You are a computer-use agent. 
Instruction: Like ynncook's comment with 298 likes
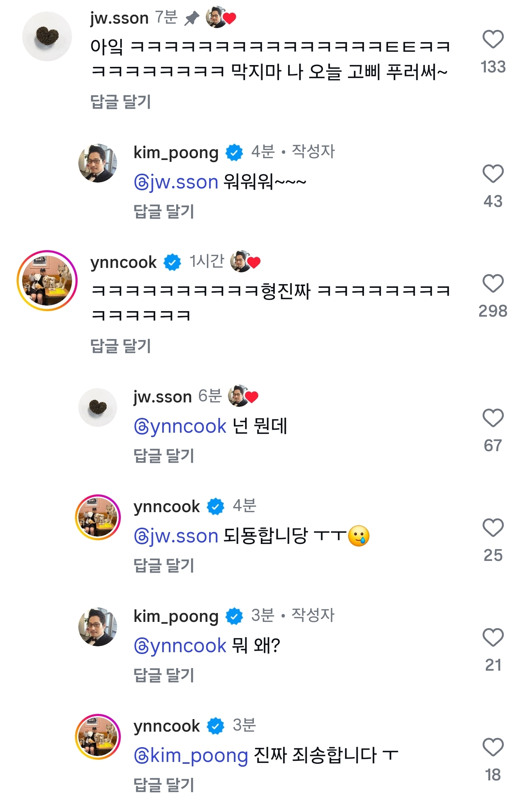493,283
